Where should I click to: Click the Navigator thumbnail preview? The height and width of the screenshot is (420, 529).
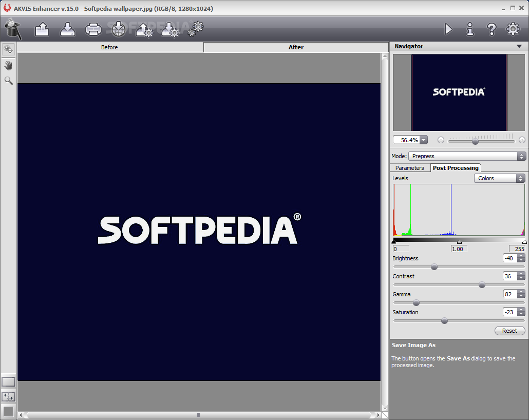coord(459,92)
